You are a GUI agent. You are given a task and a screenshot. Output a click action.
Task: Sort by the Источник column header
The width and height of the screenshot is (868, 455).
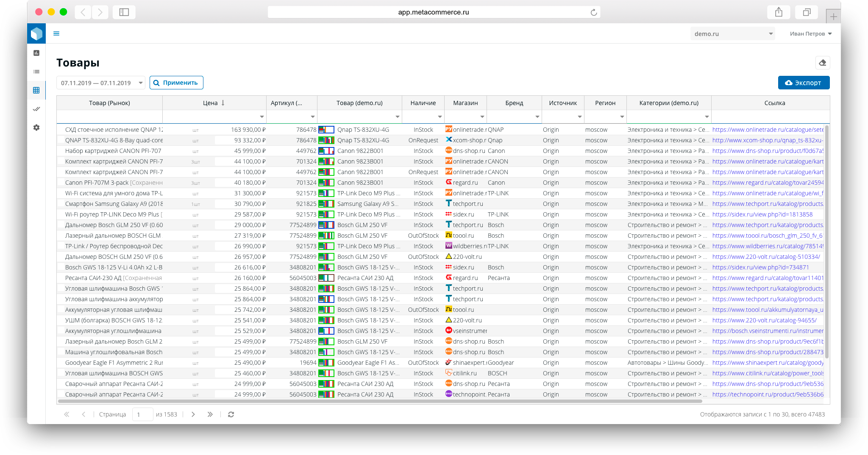click(563, 103)
